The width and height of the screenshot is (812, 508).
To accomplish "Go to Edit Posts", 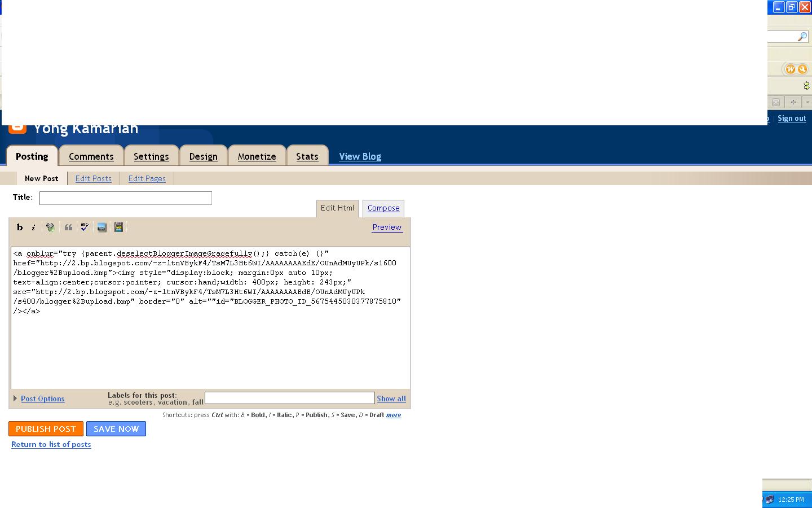I will [94, 178].
